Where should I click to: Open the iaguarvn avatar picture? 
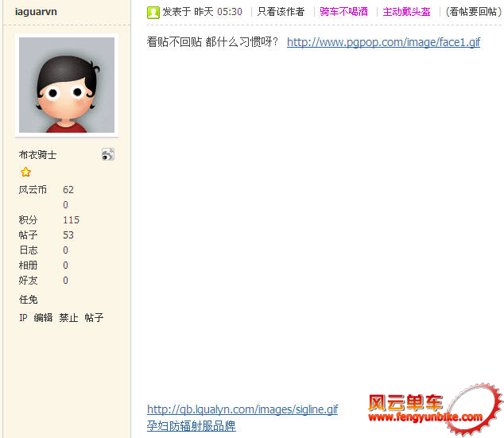point(67,85)
